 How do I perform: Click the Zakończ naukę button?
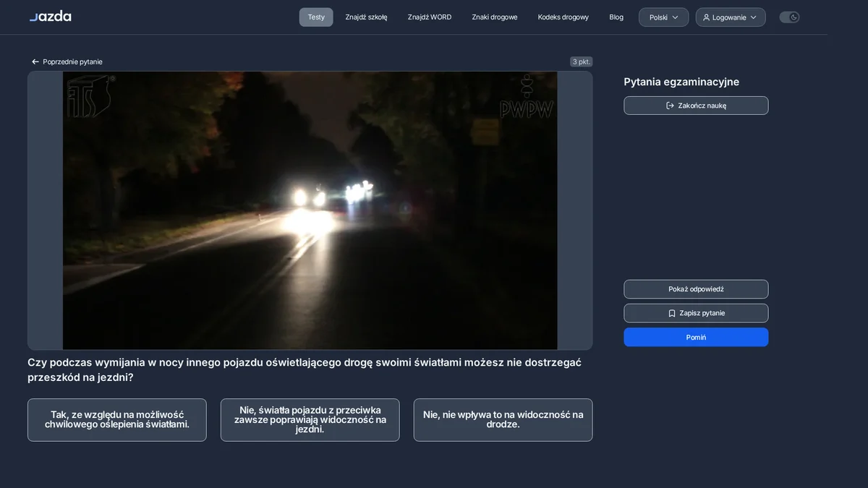point(696,106)
